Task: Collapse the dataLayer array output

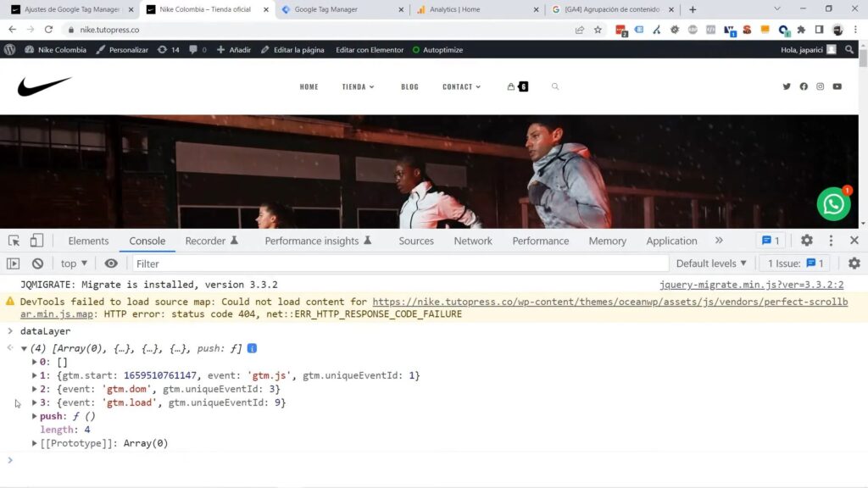Action: coord(24,348)
